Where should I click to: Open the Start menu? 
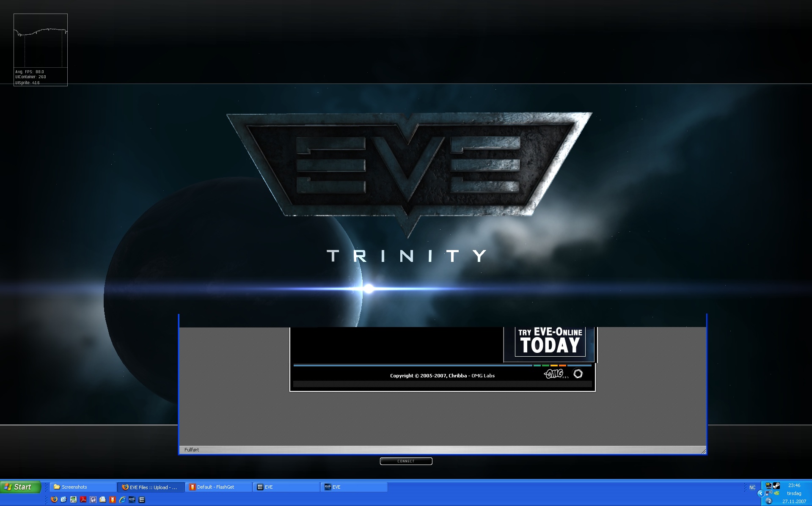point(20,487)
